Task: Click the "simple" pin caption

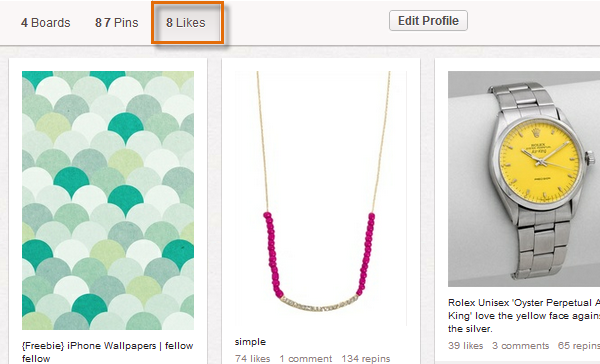Action: 250,342
